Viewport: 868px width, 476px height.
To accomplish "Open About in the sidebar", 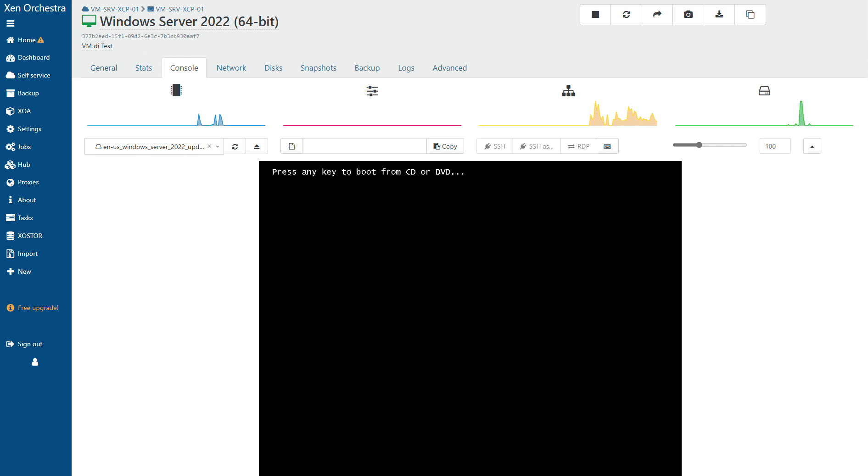I will (x=21, y=200).
